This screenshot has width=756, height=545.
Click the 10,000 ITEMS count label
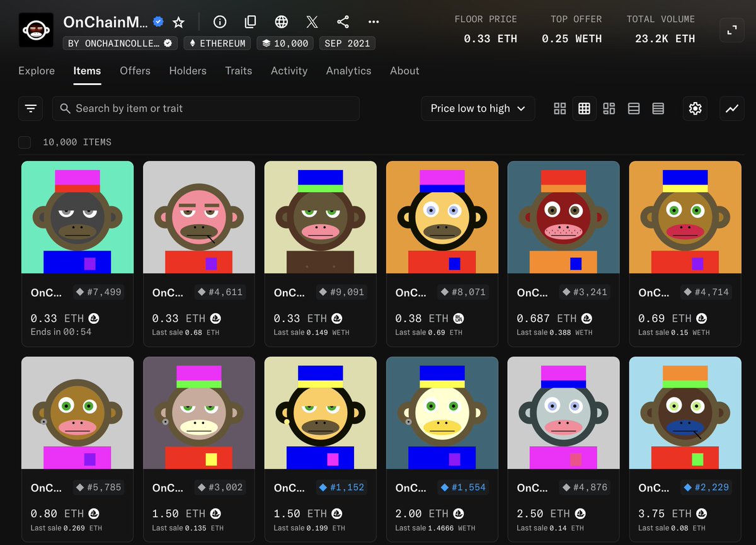pos(77,142)
